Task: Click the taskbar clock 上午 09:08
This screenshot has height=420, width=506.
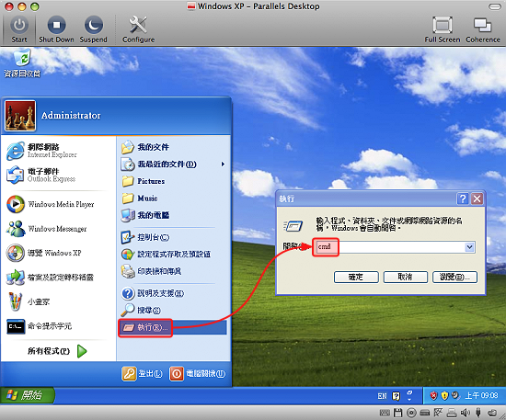Action: coord(481,395)
